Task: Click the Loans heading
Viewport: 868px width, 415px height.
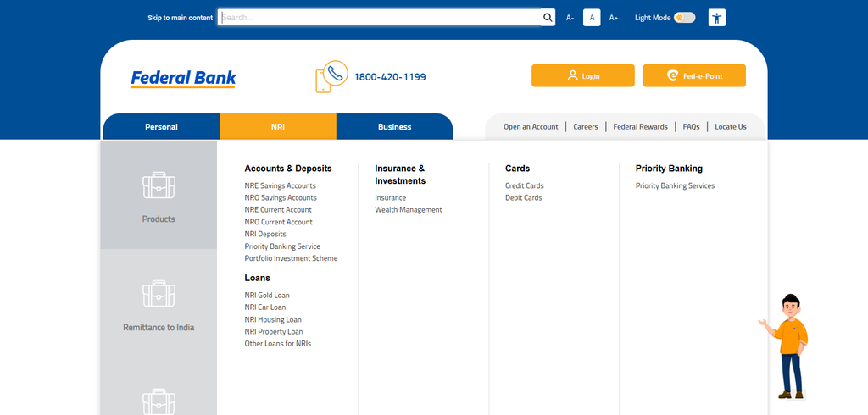Action: coord(258,278)
